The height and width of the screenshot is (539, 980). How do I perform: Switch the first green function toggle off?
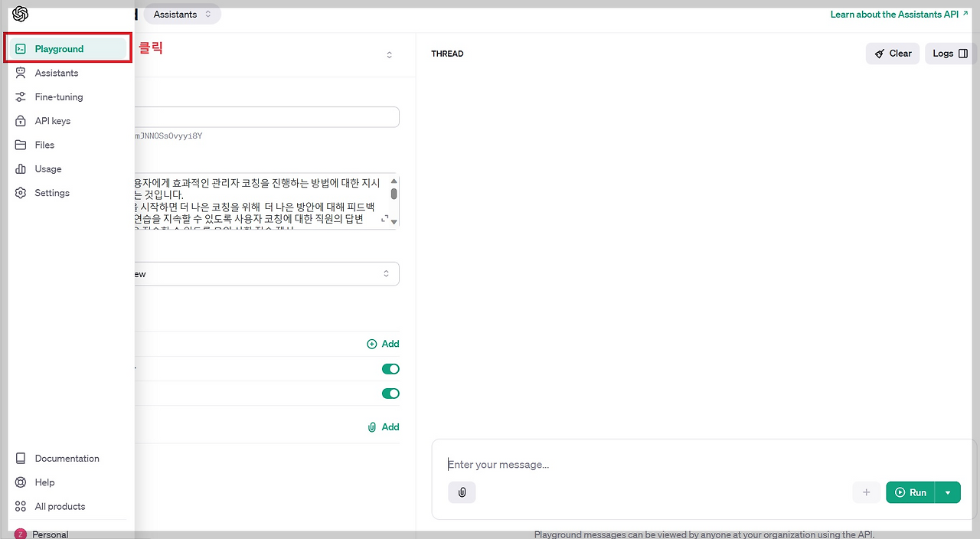coord(390,368)
